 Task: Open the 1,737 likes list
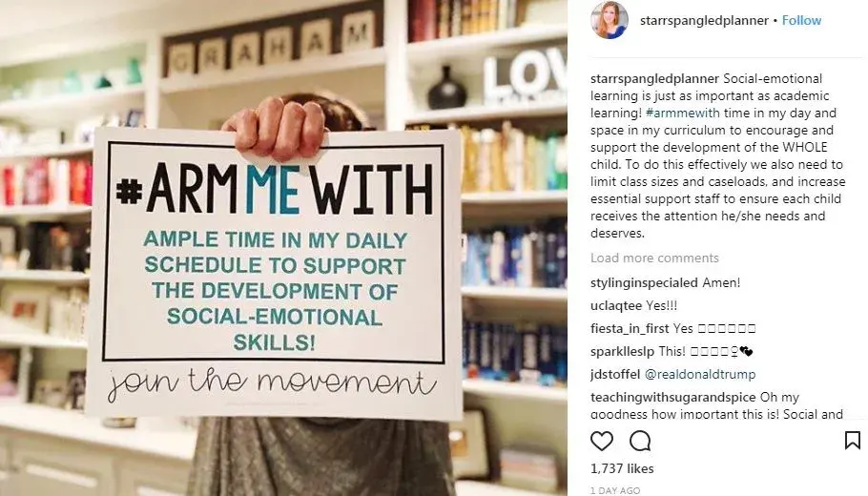tap(622, 468)
